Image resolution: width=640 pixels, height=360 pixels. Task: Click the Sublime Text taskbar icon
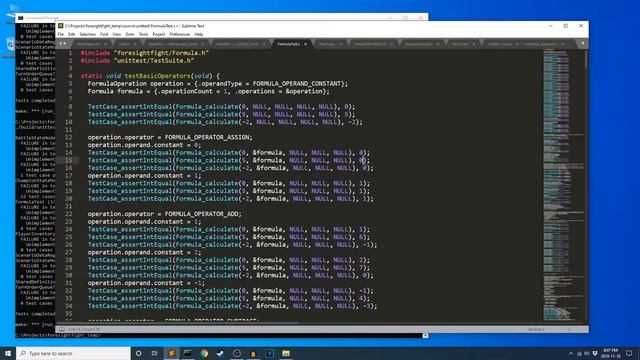tap(171, 353)
